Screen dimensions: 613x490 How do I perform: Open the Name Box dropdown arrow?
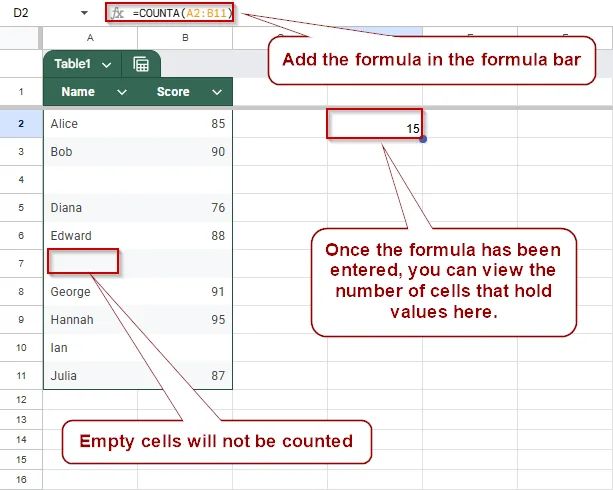[84, 13]
